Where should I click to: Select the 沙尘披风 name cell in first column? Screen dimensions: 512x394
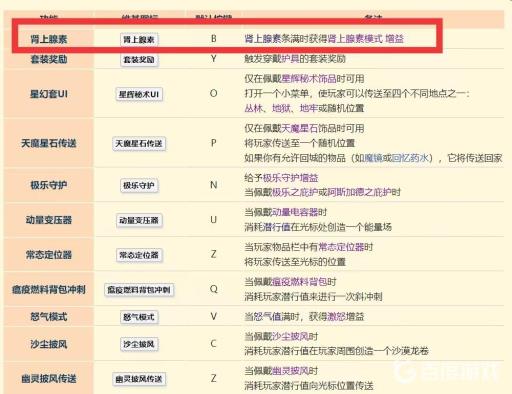tap(49, 344)
